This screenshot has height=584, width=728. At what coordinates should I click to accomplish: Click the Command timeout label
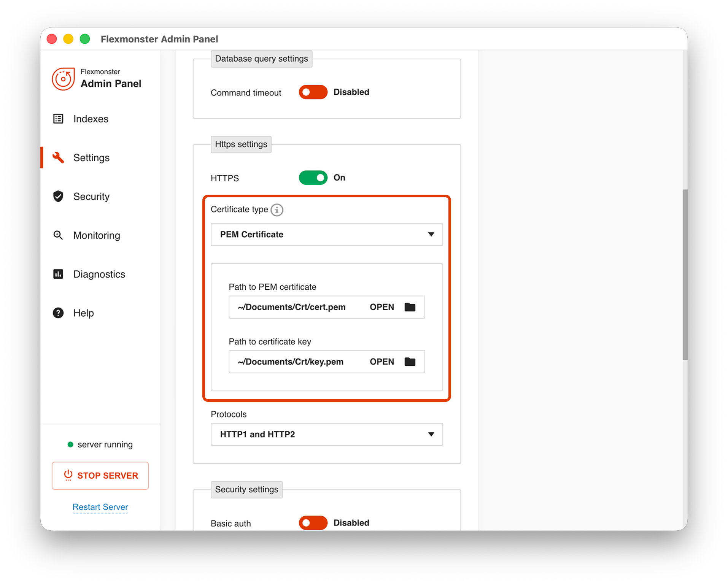(246, 92)
